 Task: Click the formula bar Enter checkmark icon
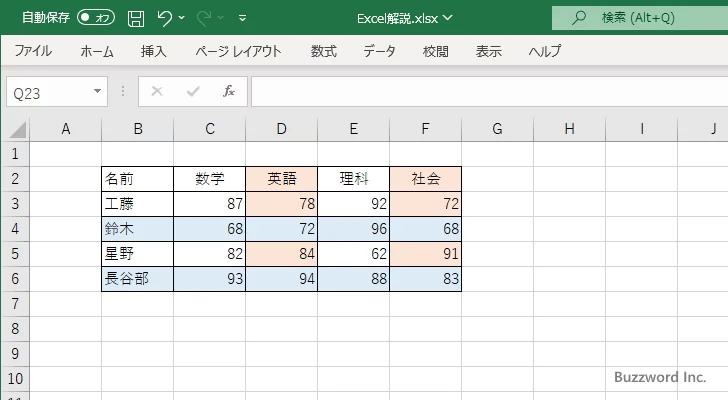coord(193,91)
